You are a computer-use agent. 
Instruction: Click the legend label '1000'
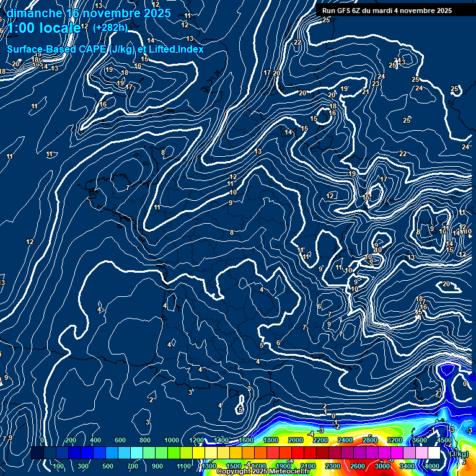click(x=172, y=440)
